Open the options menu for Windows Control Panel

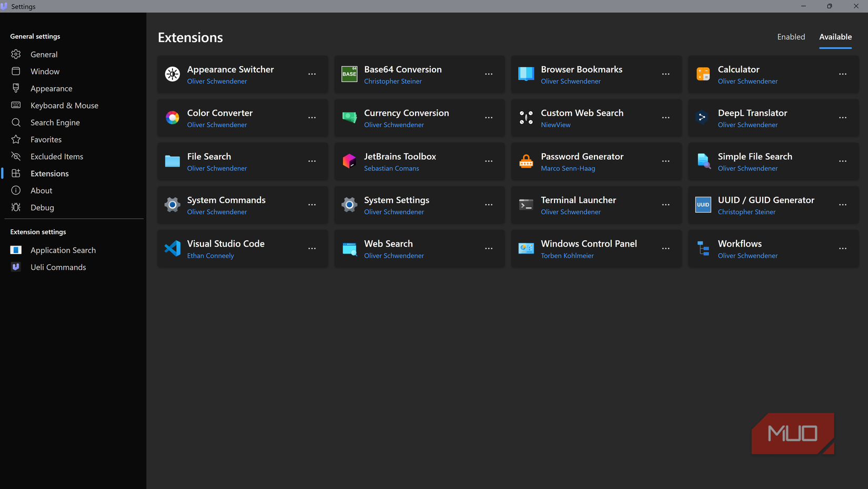point(665,249)
